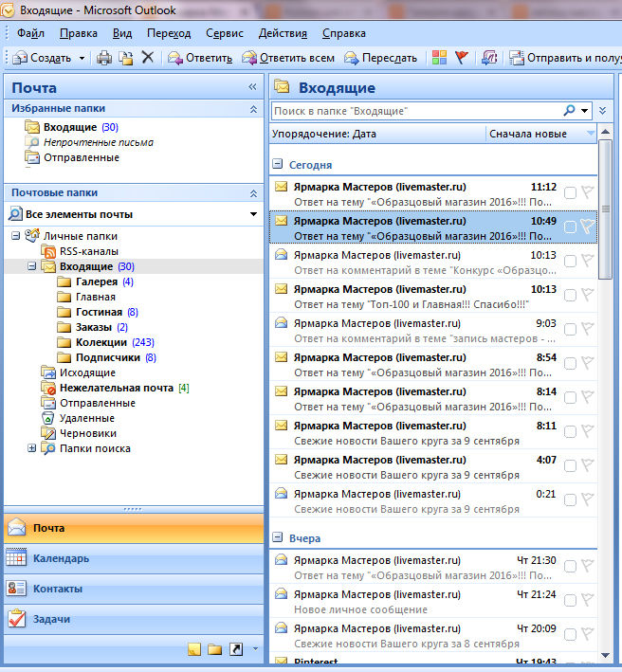The width and height of the screenshot is (622, 672).
Task: Flag the 11:12 message for follow up
Action: 587,192
